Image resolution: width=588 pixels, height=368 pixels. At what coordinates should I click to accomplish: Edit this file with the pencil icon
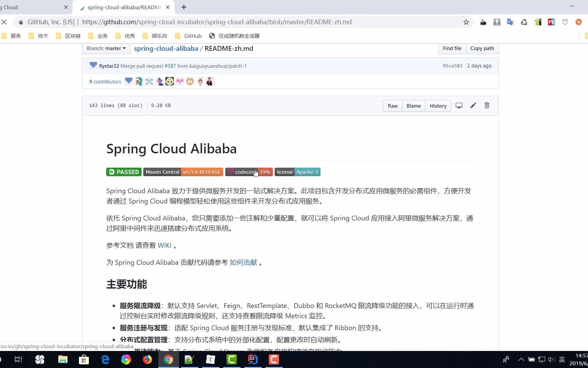tap(473, 106)
